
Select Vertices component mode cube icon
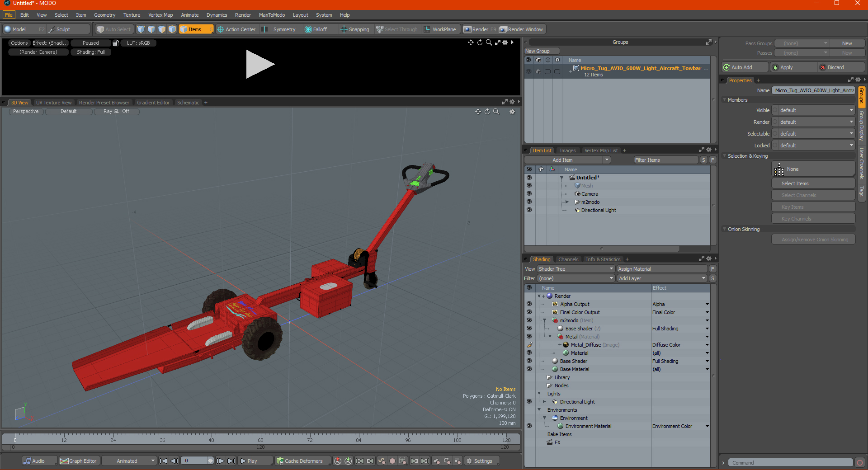[x=141, y=29]
